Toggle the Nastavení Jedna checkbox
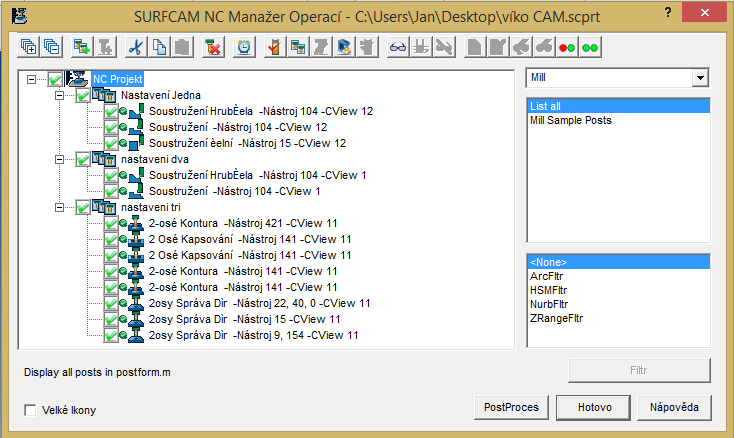This screenshot has width=734, height=438. pyautogui.click(x=83, y=95)
